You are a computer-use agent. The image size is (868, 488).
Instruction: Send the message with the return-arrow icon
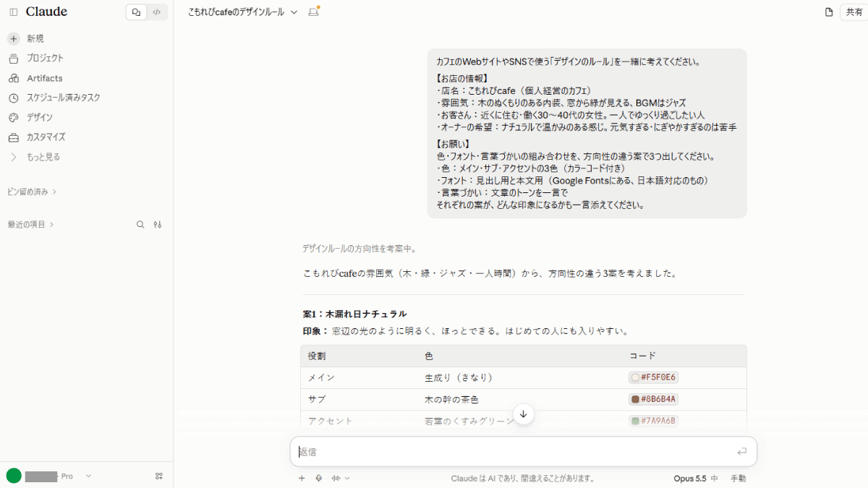pyautogui.click(x=741, y=452)
